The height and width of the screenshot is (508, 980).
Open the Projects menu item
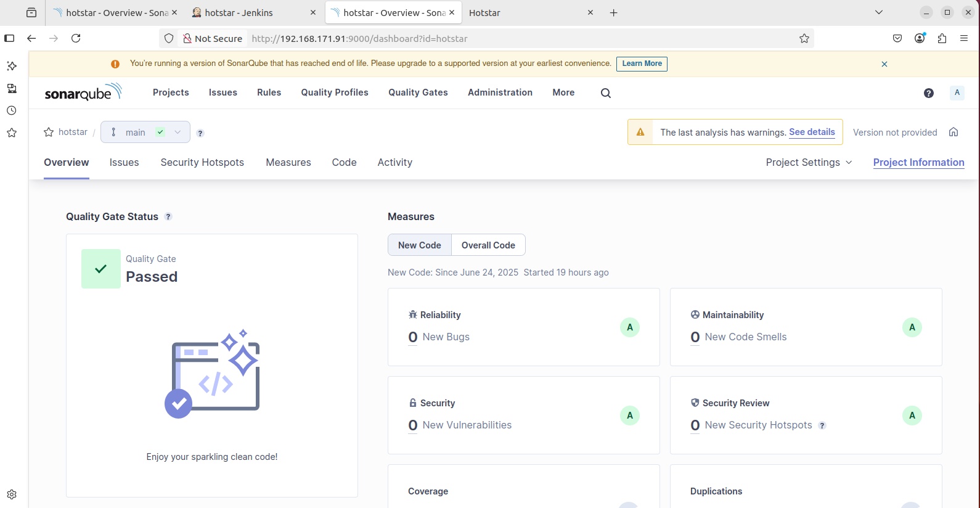(171, 92)
